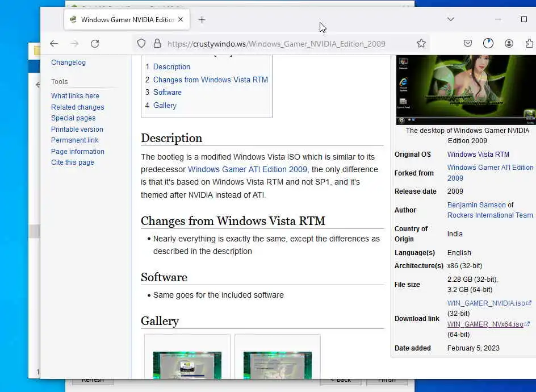This screenshot has height=392, width=536.
Task: Open the second gallery thumbnail
Action: click(x=277, y=365)
